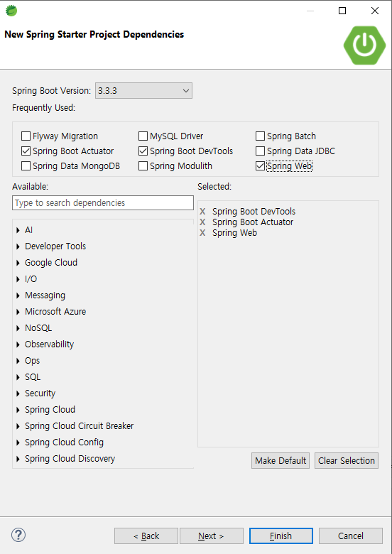The height and width of the screenshot is (554, 392).
Task: Go back with the Back button
Action: click(146, 536)
